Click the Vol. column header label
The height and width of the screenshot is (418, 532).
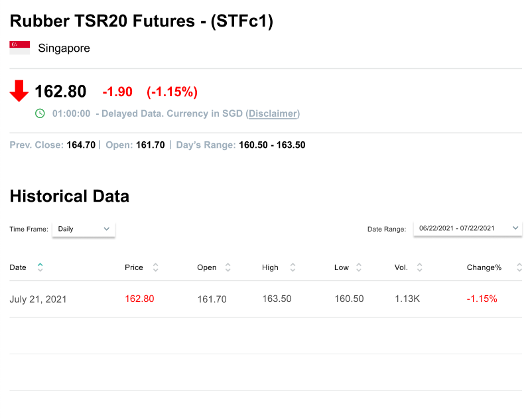point(401,267)
